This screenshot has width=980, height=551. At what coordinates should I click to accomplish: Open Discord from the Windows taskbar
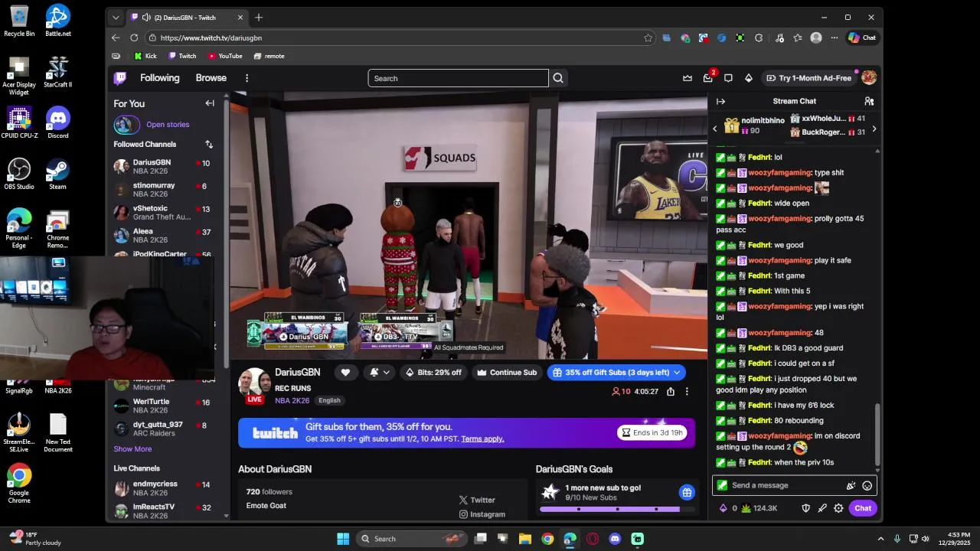coord(615,539)
